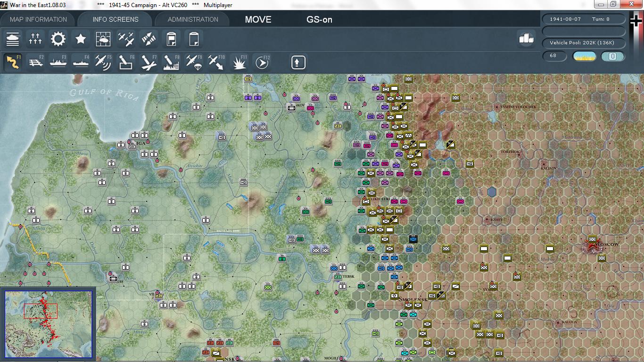Toggle unit counter display tank icon
This screenshot has width=644, height=362.
(13, 39)
